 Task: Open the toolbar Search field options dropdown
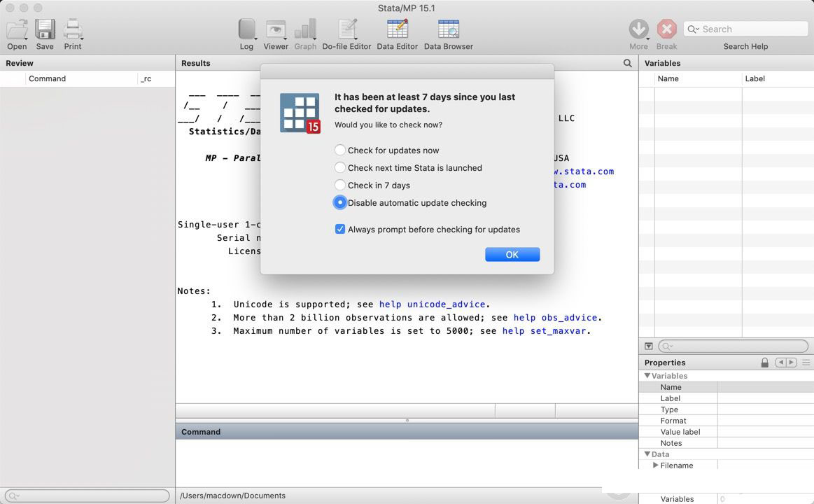[x=693, y=29]
